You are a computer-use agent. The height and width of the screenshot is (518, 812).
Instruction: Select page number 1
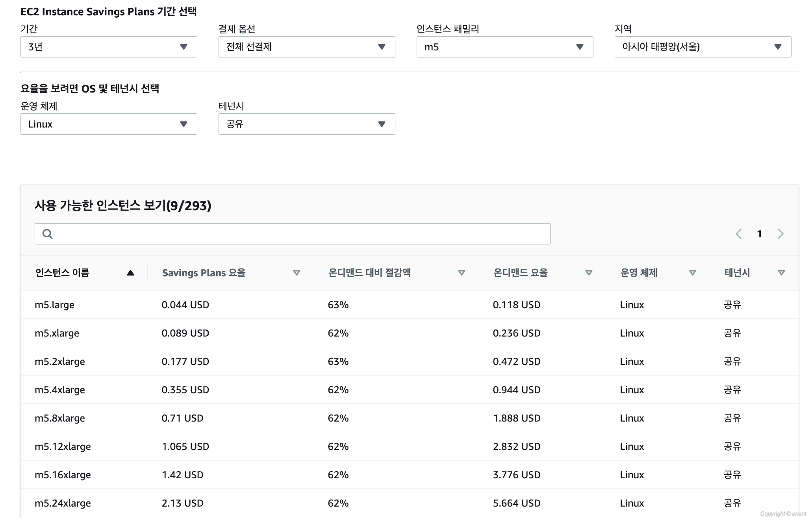point(759,234)
